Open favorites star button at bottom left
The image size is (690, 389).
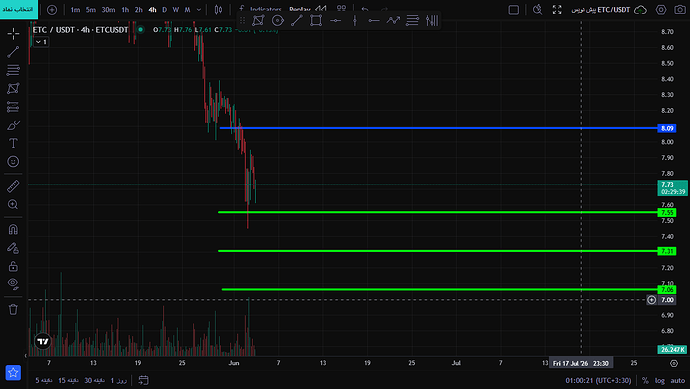point(13,373)
